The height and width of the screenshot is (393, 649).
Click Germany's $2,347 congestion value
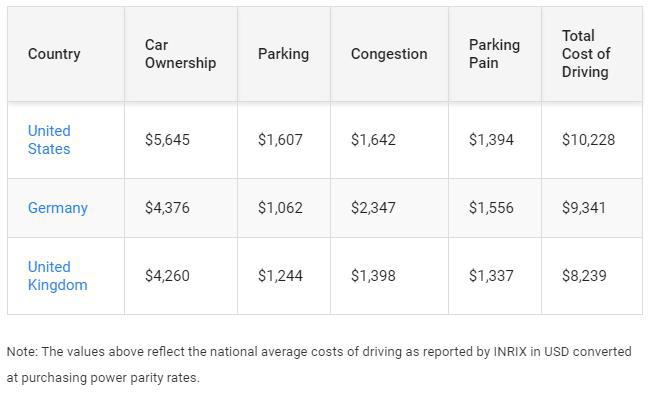point(373,207)
